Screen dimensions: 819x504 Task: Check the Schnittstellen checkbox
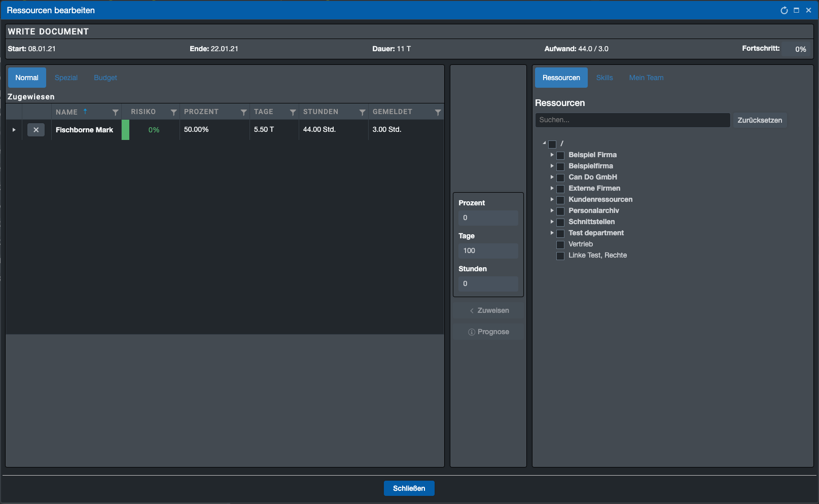pyautogui.click(x=560, y=223)
